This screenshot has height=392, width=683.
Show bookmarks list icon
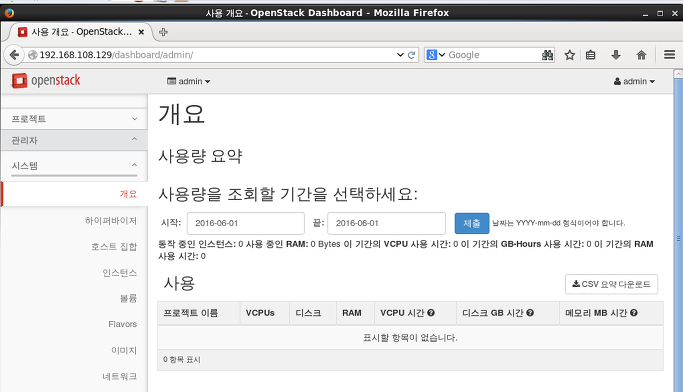click(590, 55)
